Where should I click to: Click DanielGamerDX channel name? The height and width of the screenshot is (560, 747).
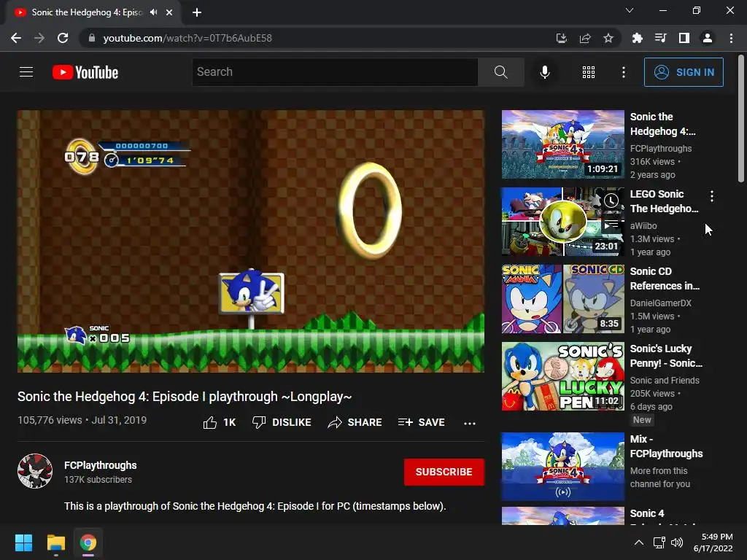[x=660, y=303]
